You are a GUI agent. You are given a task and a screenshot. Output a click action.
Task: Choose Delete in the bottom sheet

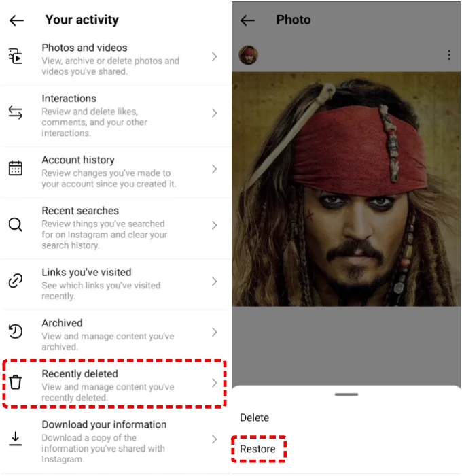pos(254,418)
